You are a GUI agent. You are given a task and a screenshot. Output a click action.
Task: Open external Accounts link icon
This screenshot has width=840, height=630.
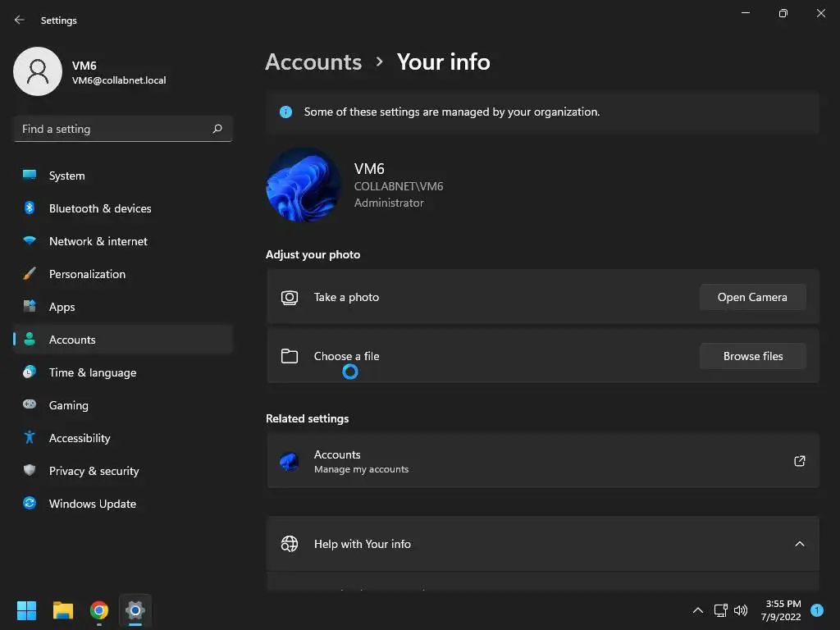800,461
